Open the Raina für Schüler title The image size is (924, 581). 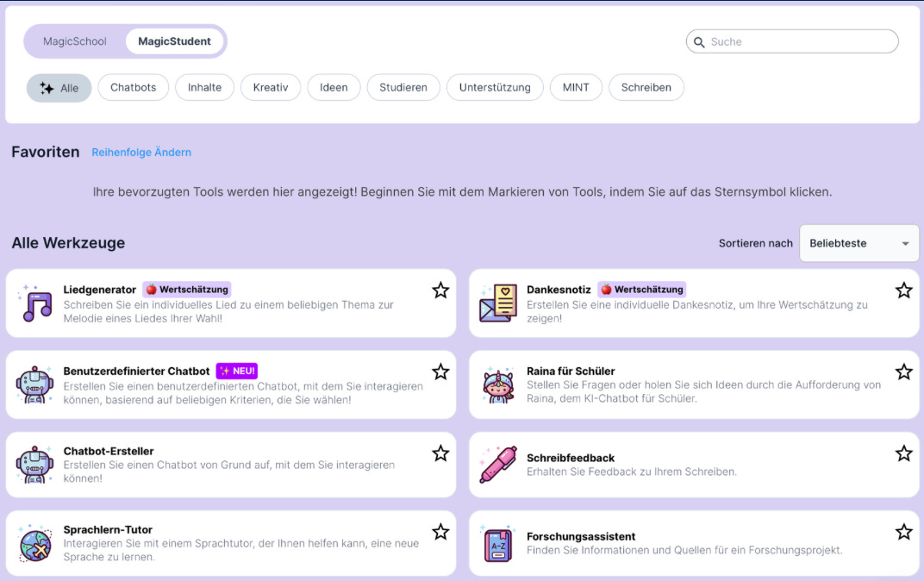pos(571,371)
